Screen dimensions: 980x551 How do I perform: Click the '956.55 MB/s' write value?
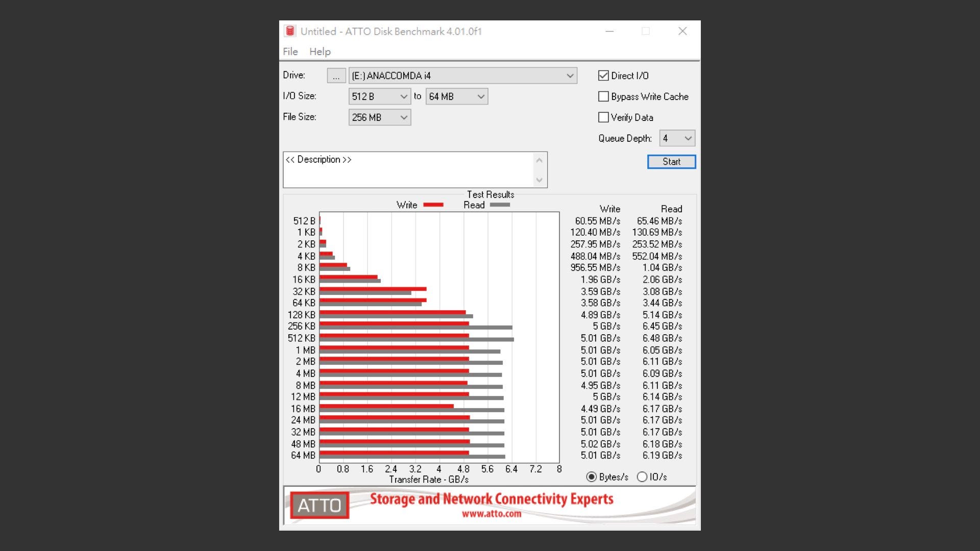pyautogui.click(x=595, y=268)
